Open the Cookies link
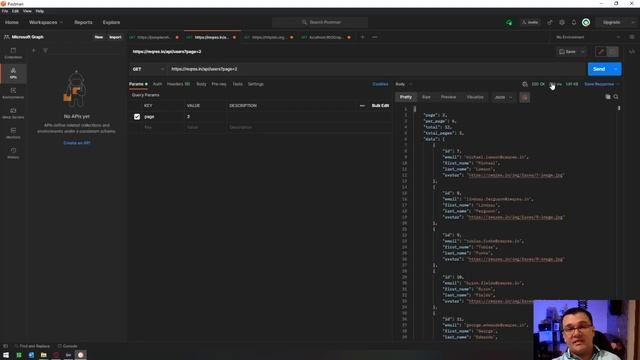Screen dimensions: 640x360 380,84
